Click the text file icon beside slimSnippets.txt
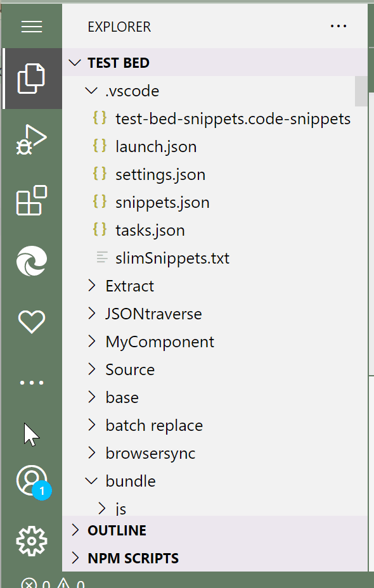 coord(102,258)
